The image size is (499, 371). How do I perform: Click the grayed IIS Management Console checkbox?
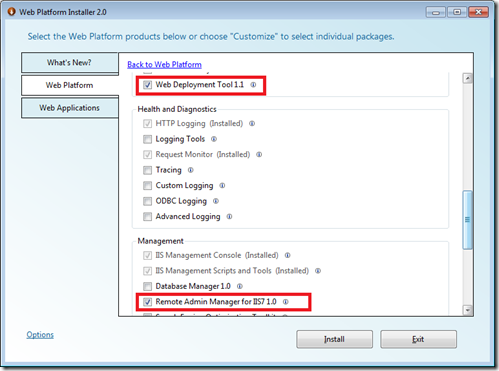(x=147, y=255)
